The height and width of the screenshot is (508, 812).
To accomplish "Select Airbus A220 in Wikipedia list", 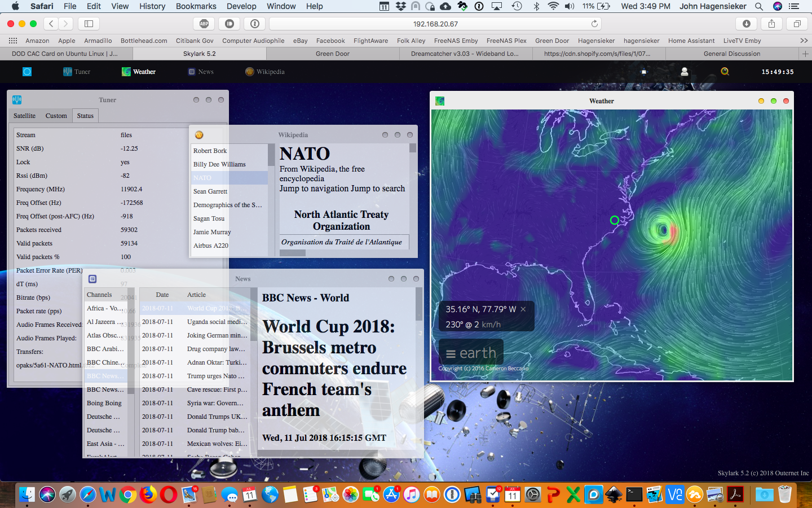I will click(x=228, y=246).
